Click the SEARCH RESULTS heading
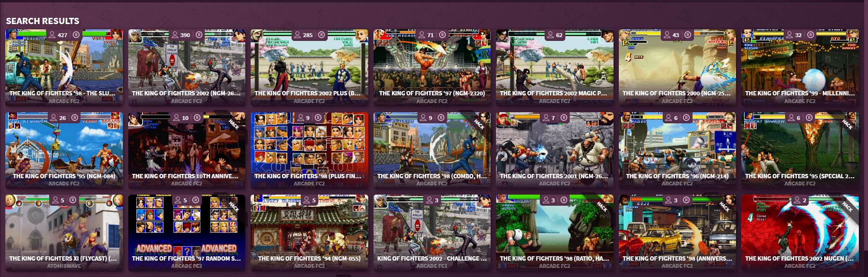Viewport: 868px width, 277px height. [42, 21]
